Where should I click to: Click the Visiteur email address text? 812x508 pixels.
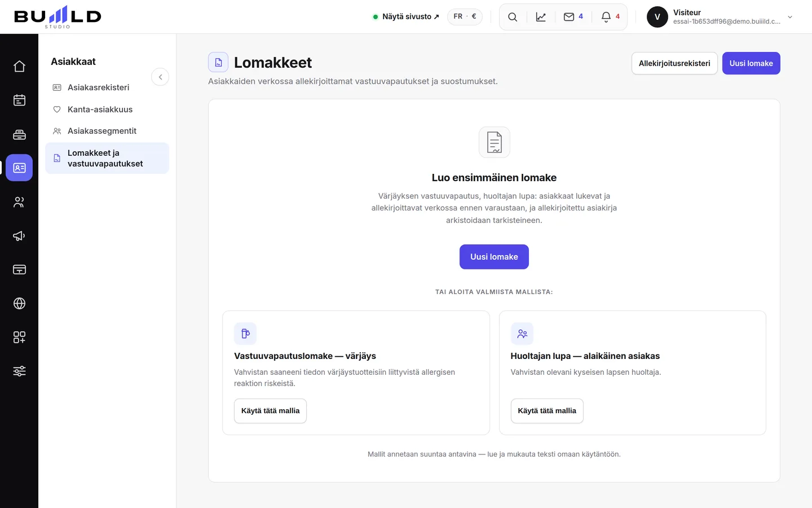[x=727, y=21]
